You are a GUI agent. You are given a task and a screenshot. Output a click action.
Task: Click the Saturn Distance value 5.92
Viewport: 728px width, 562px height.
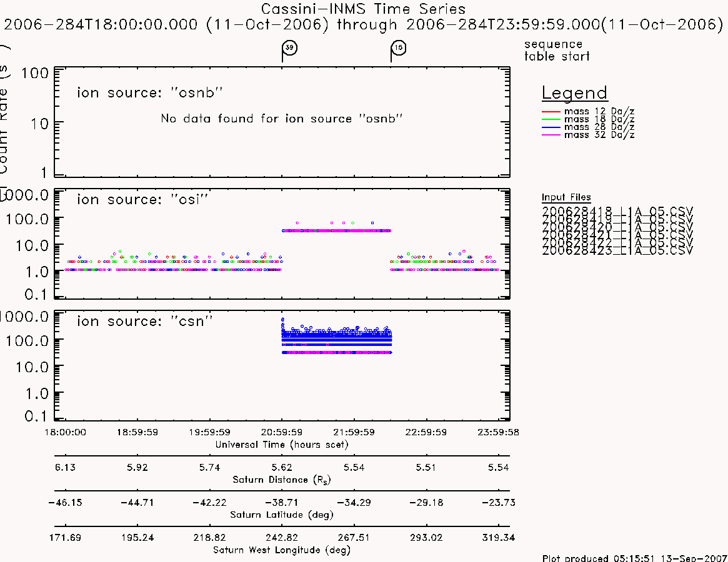coord(137,467)
